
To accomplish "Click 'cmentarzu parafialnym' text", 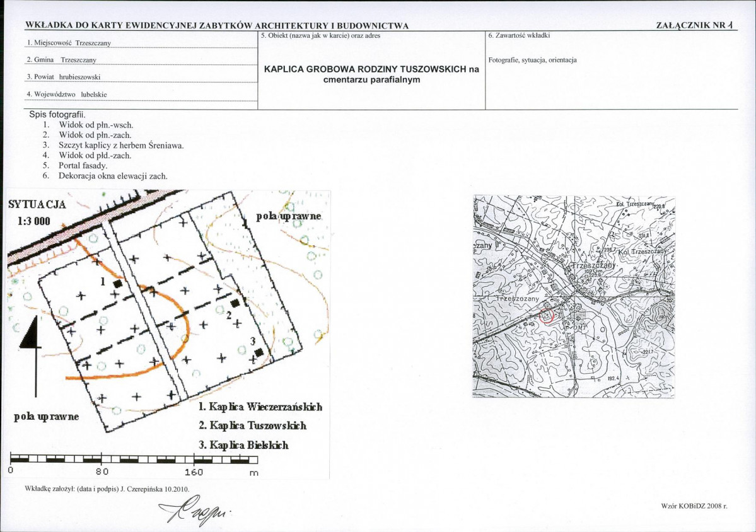I will coord(371,79).
